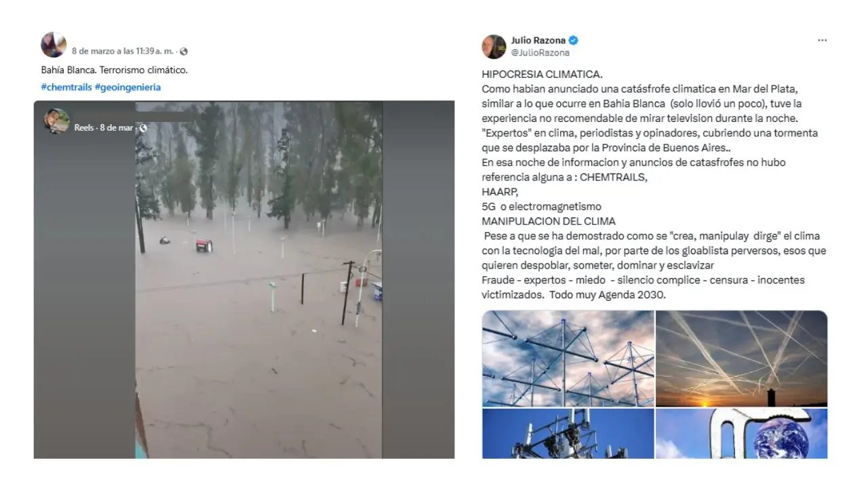Click the public globe icon beside post time

(184, 52)
